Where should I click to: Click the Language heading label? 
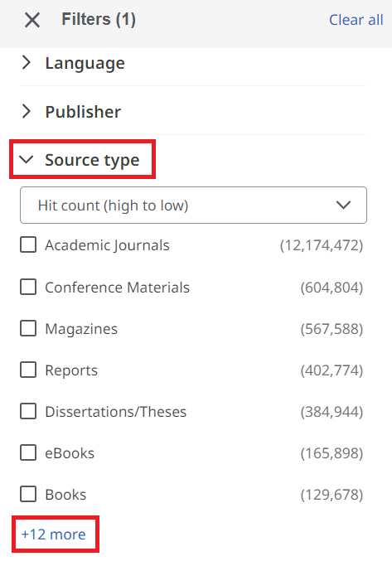tap(85, 63)
